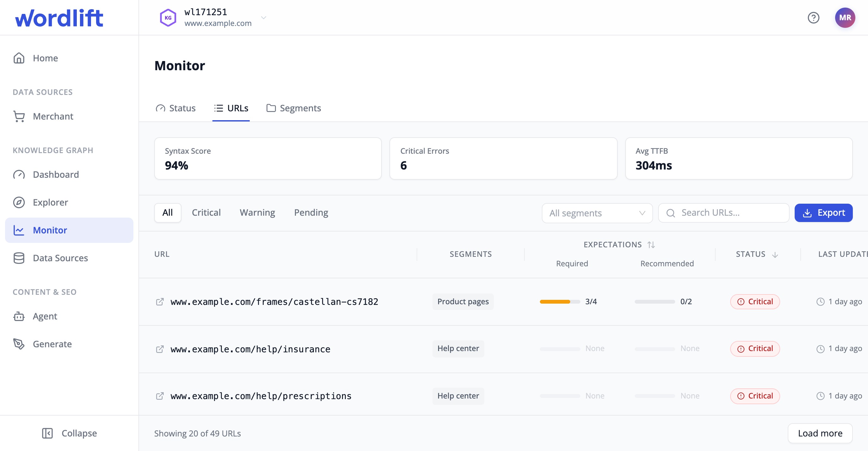Open Data Sources in the sidebar
Viewport: 868px width, 451px height.
coord(69,258)
